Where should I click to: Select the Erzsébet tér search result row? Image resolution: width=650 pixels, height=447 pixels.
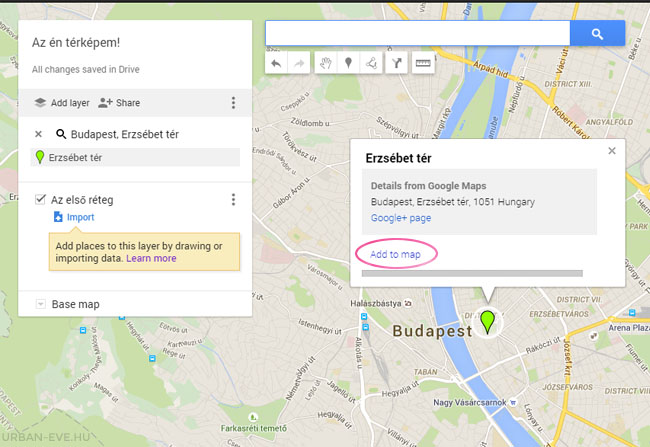coord(135,157)
